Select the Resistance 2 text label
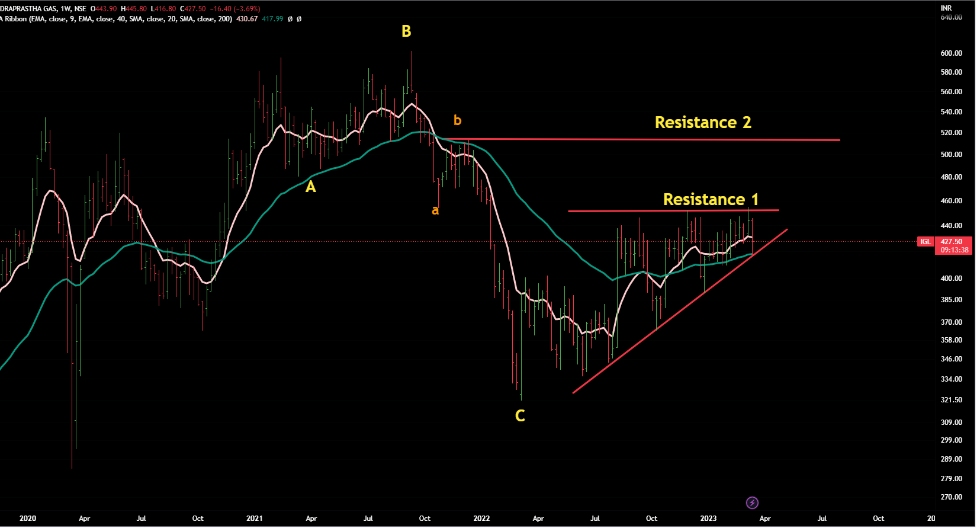The height and width of the screenshot is (528, 980). tap(703, 123)
